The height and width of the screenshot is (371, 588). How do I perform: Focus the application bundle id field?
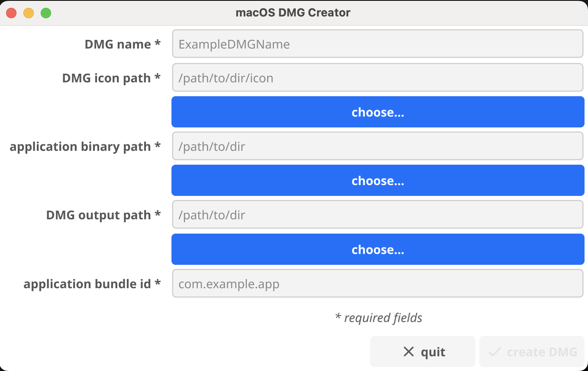pos(378,283)
